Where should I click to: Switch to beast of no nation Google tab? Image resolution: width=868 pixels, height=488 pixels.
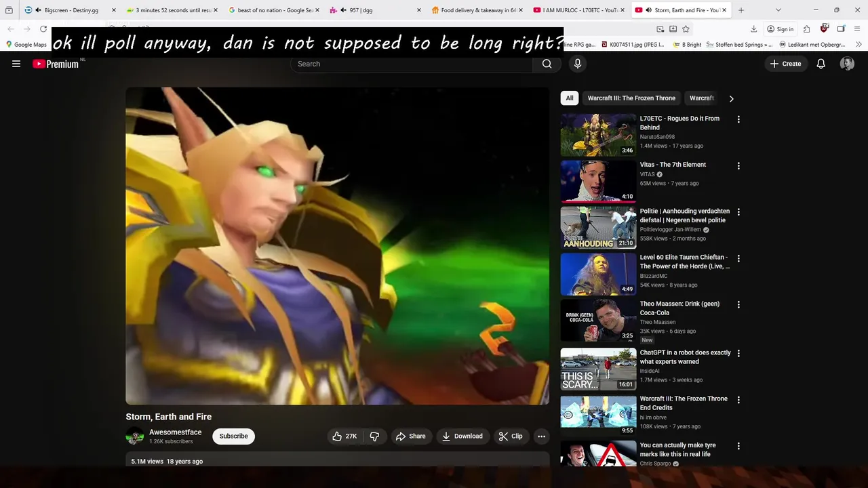pos(275,10)
